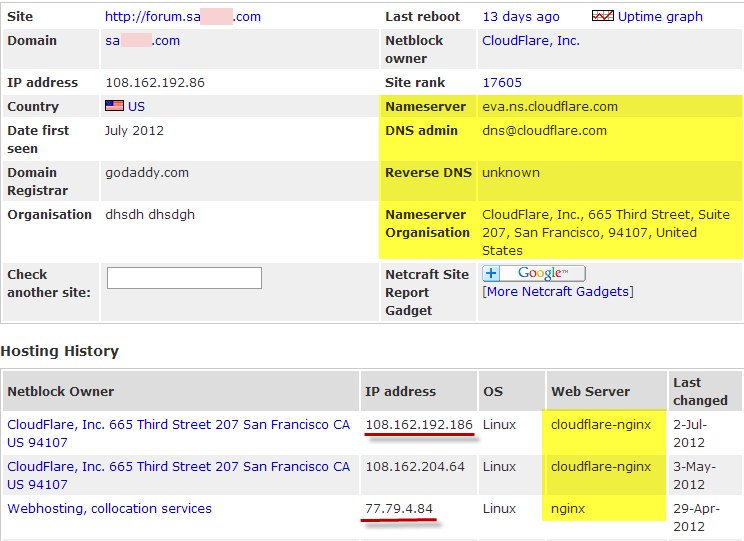This screenshot has width=744, height=541.
Task: Click the Domain Registrar label
Action: pos(37,182)
